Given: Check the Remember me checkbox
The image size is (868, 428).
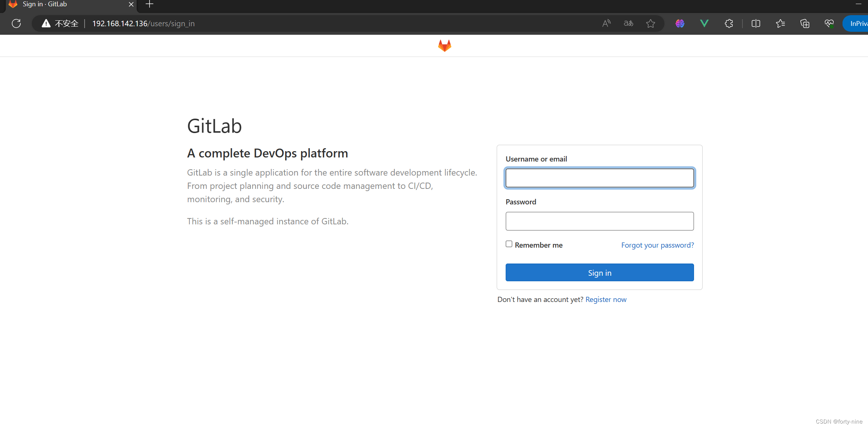Looking at the screenshot, I should pyautogui.click(x=509, y=244).
